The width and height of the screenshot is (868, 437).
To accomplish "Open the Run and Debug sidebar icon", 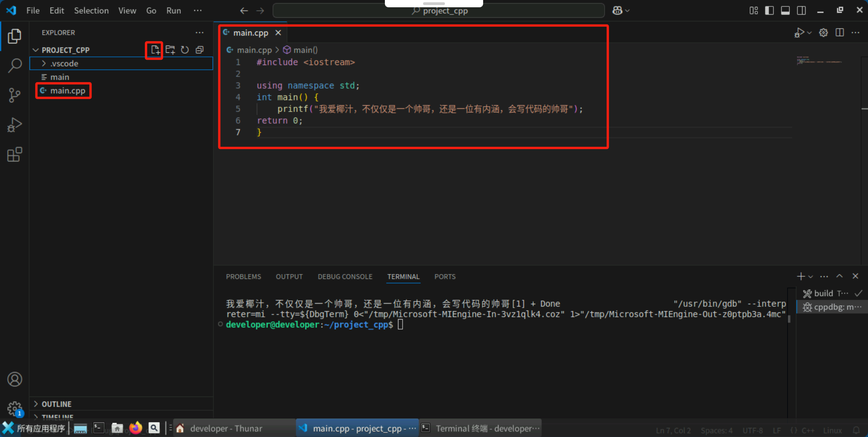I will point(15,124).
